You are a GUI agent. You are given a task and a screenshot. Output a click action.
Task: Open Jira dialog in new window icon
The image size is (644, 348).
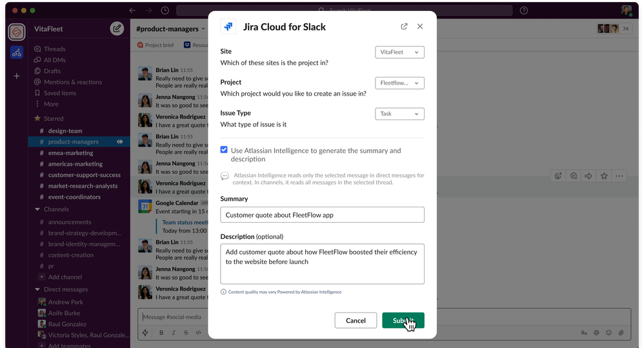[404, 26]
